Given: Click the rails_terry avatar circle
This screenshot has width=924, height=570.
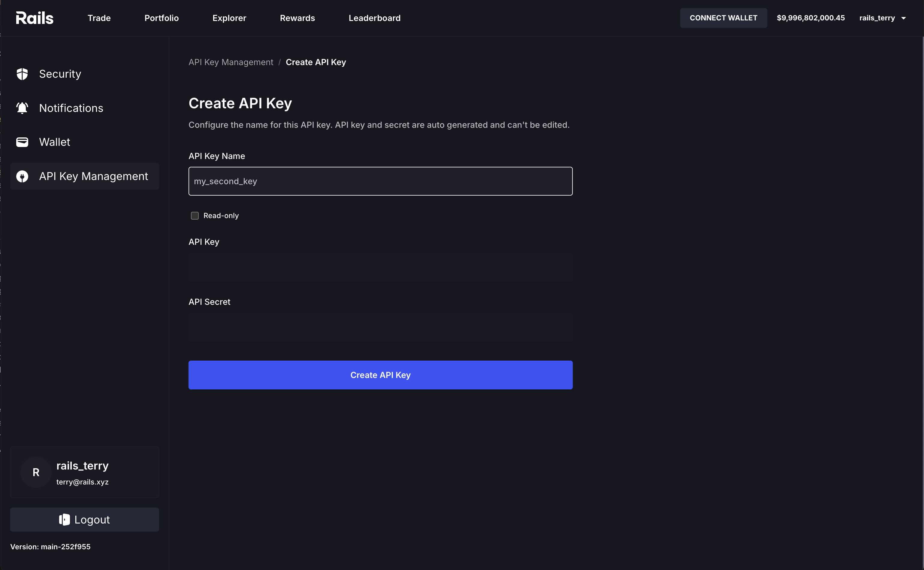Looking at the screenshot, I should [36, 472].
